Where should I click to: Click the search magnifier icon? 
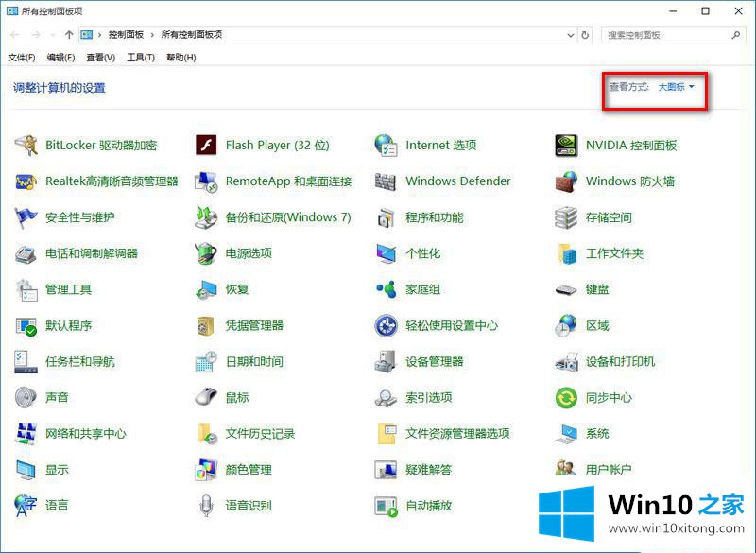736,35
